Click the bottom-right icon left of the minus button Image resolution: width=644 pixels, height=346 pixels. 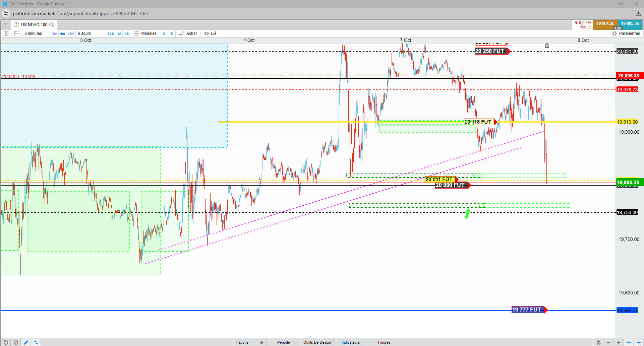(x=598, y=342)
